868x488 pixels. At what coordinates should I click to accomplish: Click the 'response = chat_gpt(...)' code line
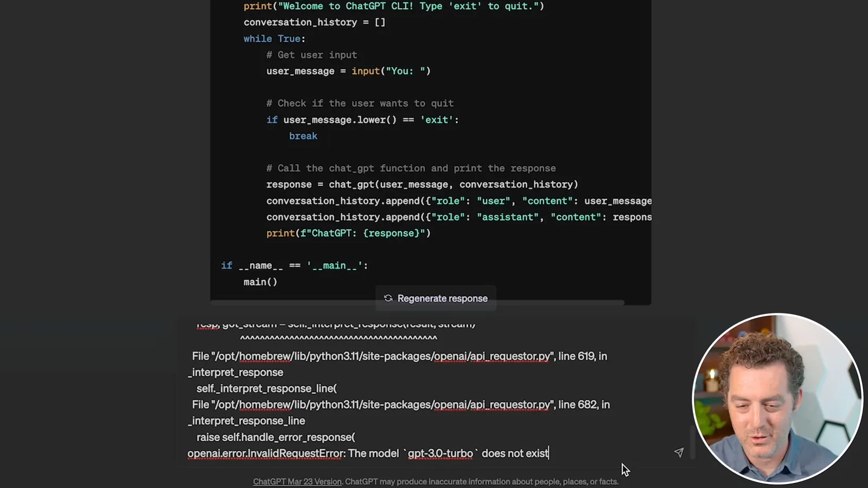point(422,184)
